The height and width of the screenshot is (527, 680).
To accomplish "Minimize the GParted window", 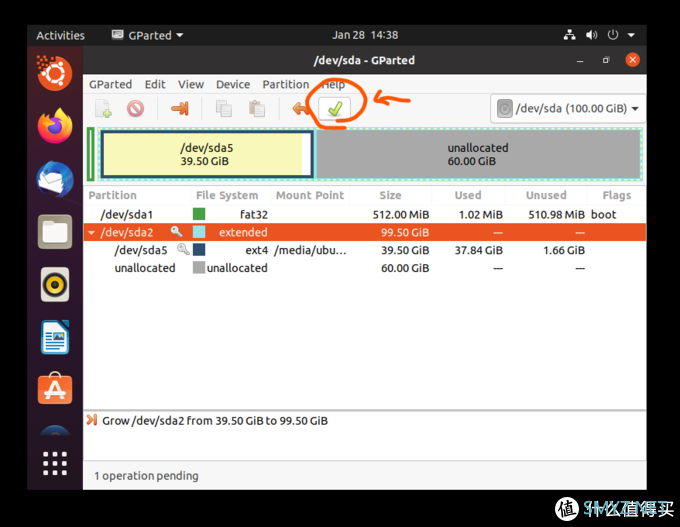I will pyautogui.click(x=580, y=61).
